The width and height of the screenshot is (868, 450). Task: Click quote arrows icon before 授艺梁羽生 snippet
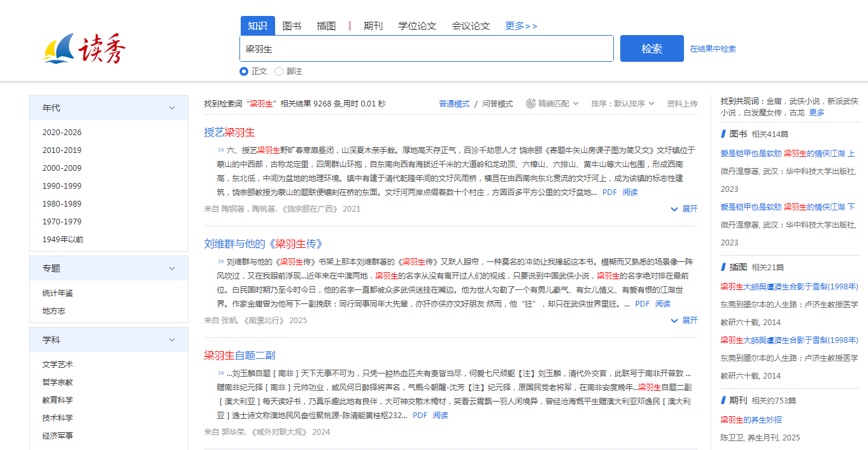[221, 150]
